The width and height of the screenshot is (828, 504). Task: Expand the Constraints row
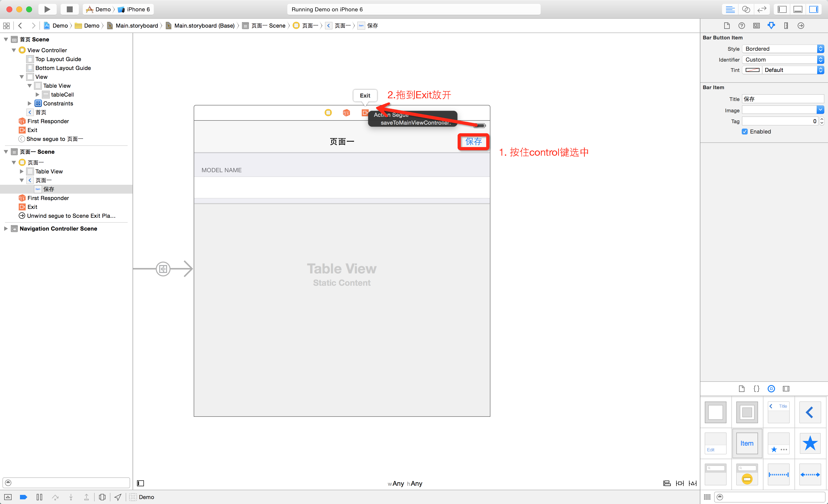(30, 103)
